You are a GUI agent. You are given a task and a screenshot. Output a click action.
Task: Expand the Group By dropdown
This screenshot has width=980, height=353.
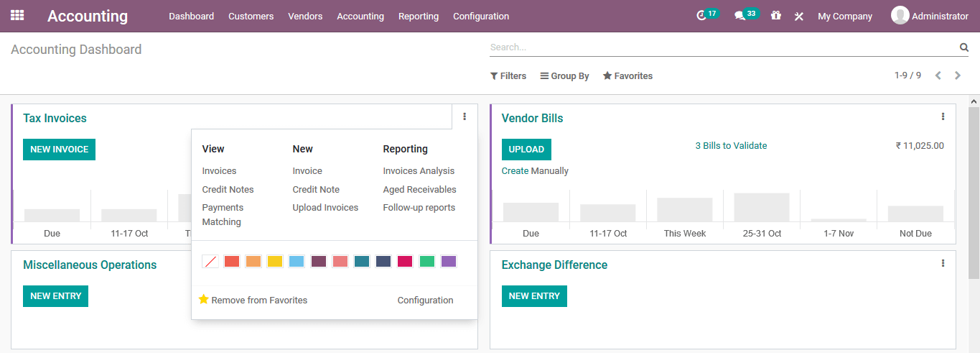[x=564, y=75]
